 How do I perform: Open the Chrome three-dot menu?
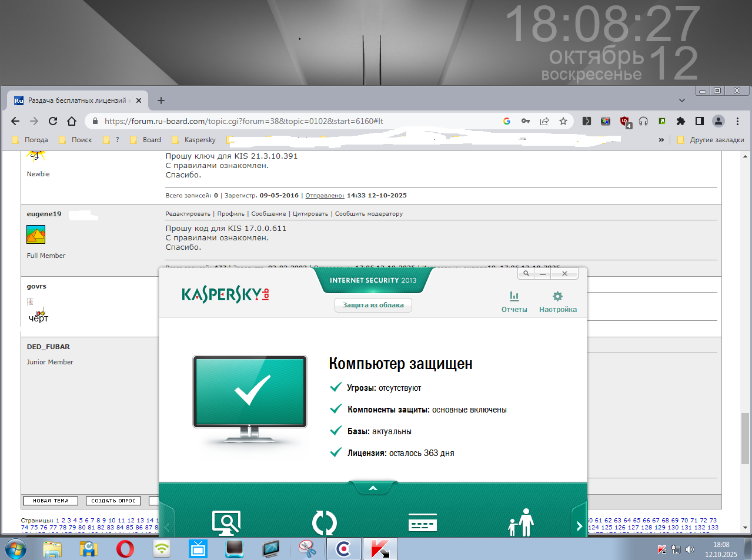[737, 121]
